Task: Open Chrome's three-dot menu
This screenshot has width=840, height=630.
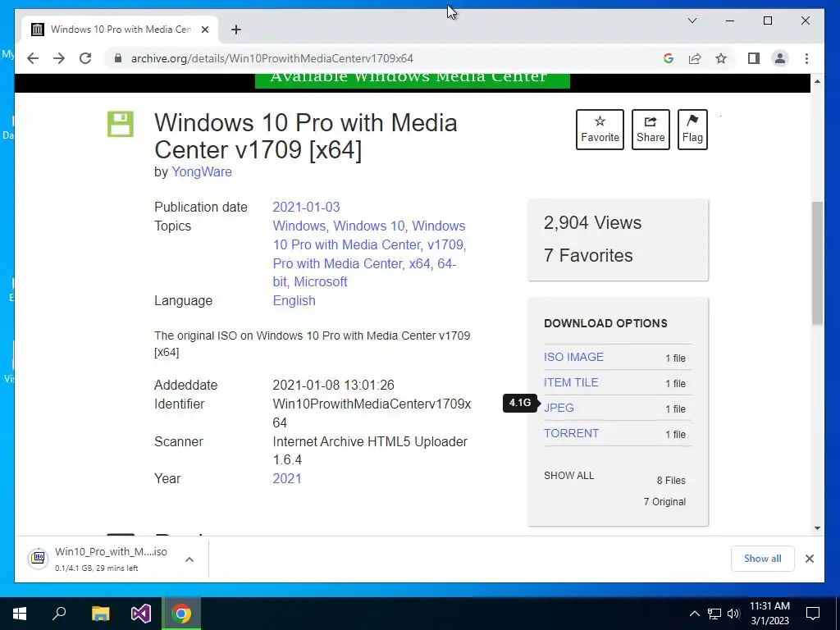Action: click(806, 58)
